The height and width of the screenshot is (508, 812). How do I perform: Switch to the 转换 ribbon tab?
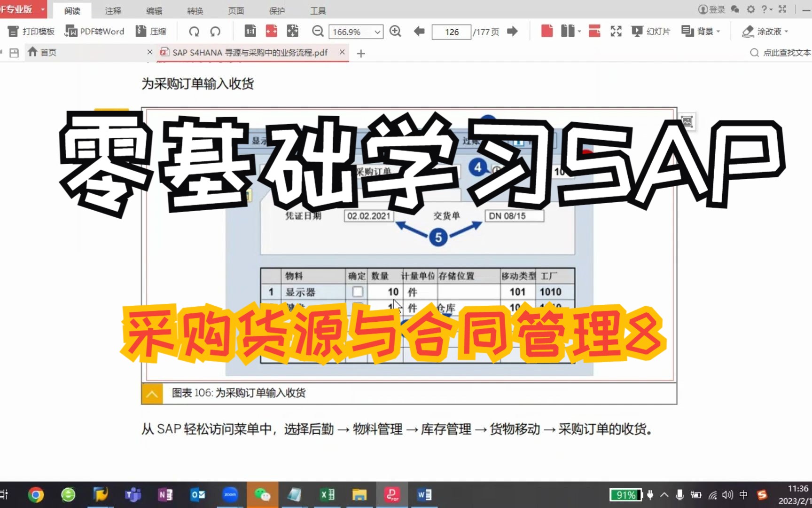[x=195, y=10]
